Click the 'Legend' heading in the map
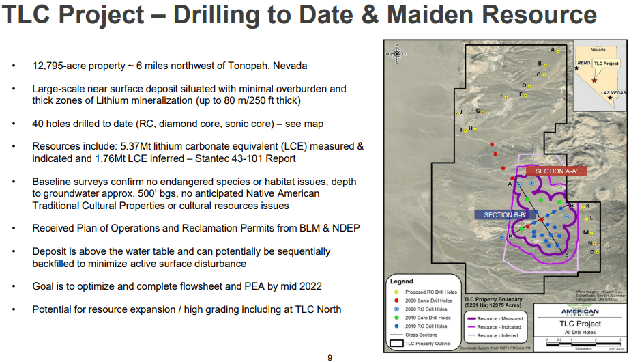Screen dimensions: 644x362 point(402,281)
